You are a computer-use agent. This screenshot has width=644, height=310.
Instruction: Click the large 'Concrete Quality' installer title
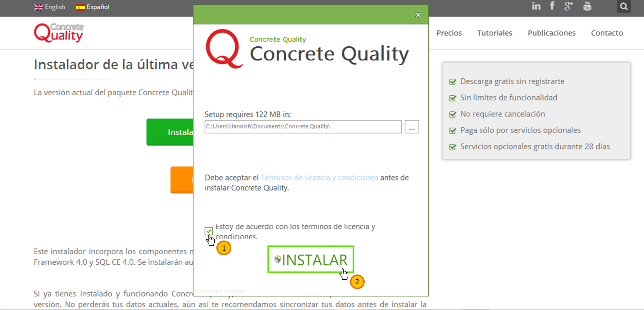pyautogui.click(x=329, y=54)
